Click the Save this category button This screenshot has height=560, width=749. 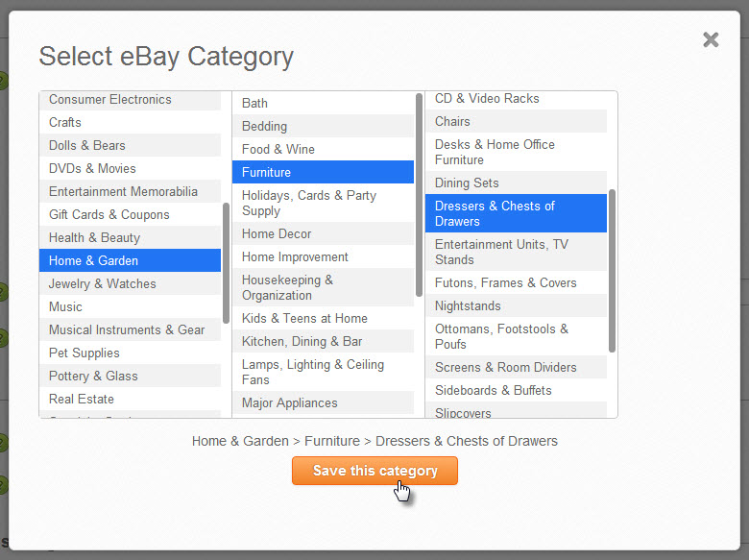(x=374, y=471)
